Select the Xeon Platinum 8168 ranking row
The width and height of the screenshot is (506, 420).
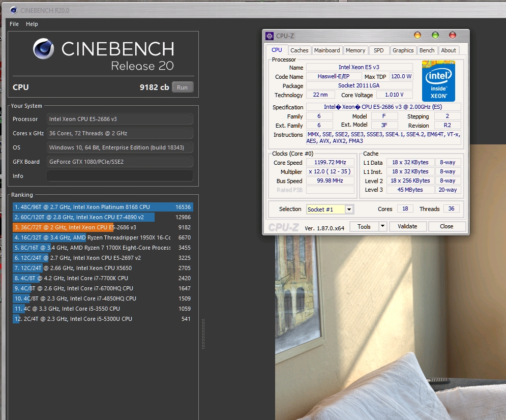click(x=103, y=207)
